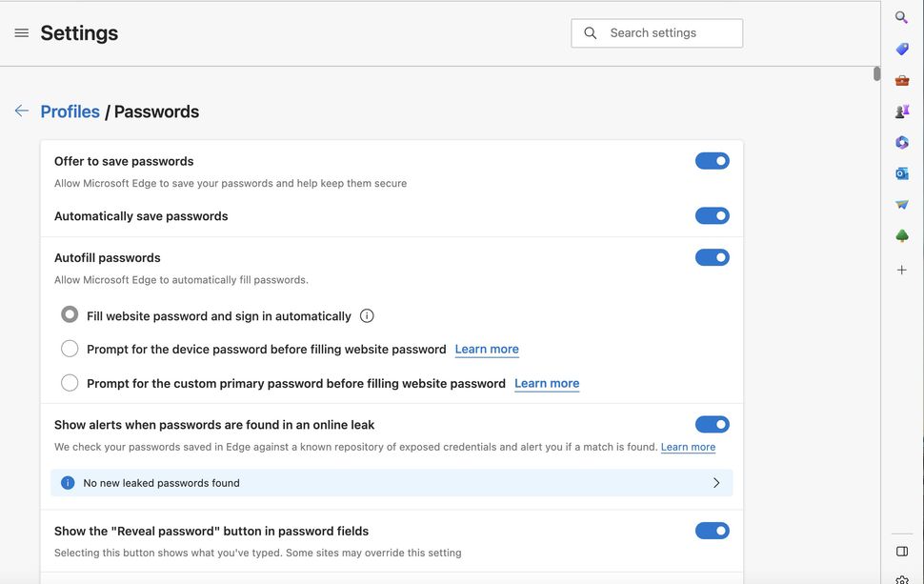
Task: Go back using the left arrow
Action: 21,111
